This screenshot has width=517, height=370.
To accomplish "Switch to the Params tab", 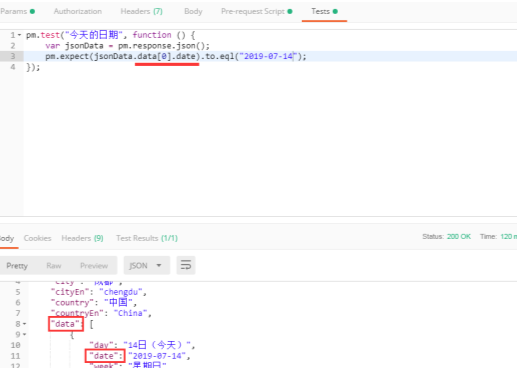I will coord(17,11).
